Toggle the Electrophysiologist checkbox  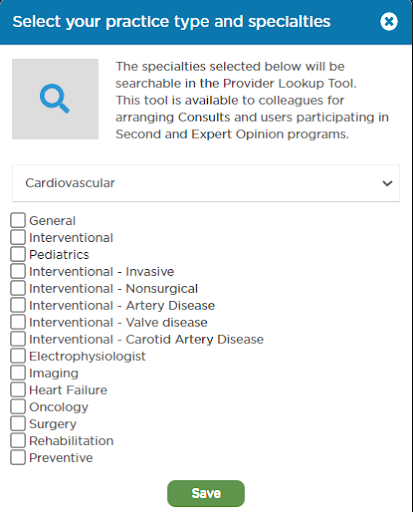[18, 356]
